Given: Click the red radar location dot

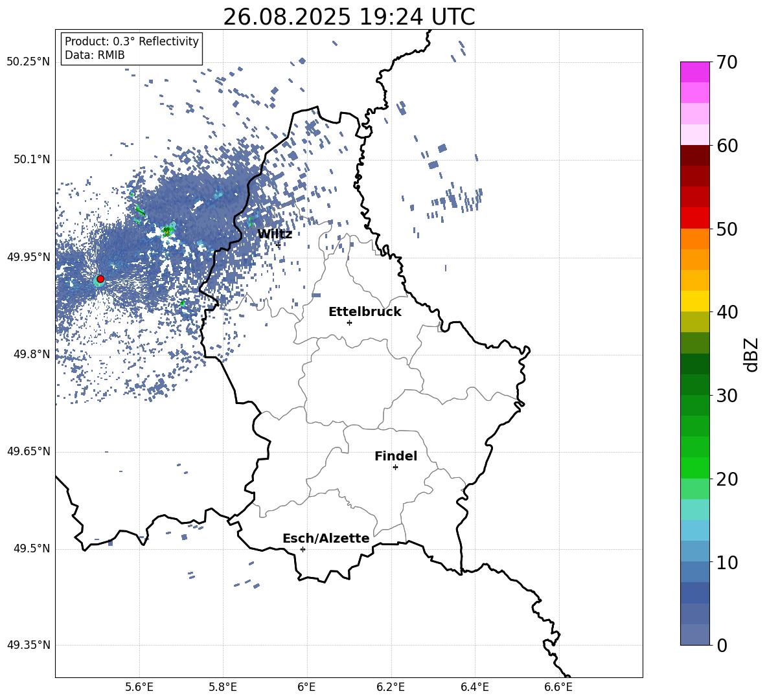Looking at the screenshot, I should [100, 279].
